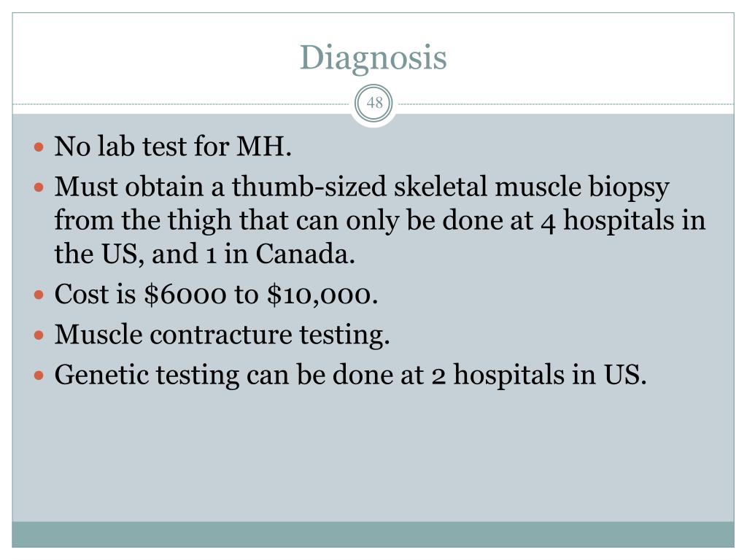Click the word "biopsy"
747x560 pixels.
pyautogui.click(x=629, y=187)
